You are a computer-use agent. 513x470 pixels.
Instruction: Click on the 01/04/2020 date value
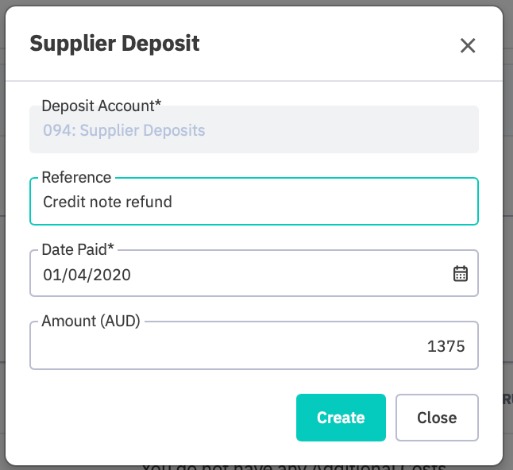tap(87, 275)
